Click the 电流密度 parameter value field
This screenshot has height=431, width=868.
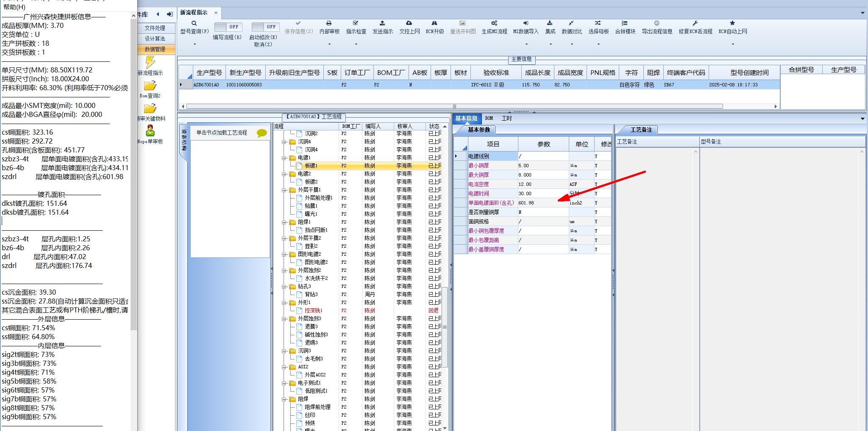[543, 184]
